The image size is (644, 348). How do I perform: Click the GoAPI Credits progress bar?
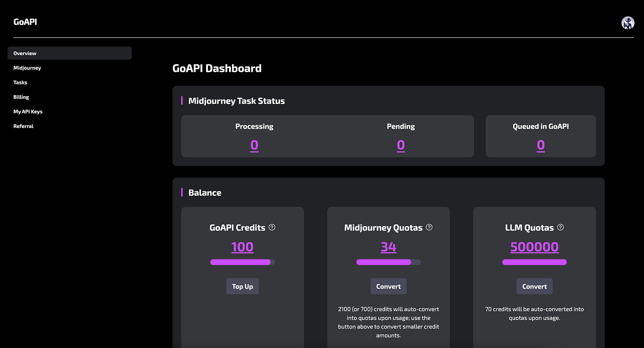click(x=242, y=262)
